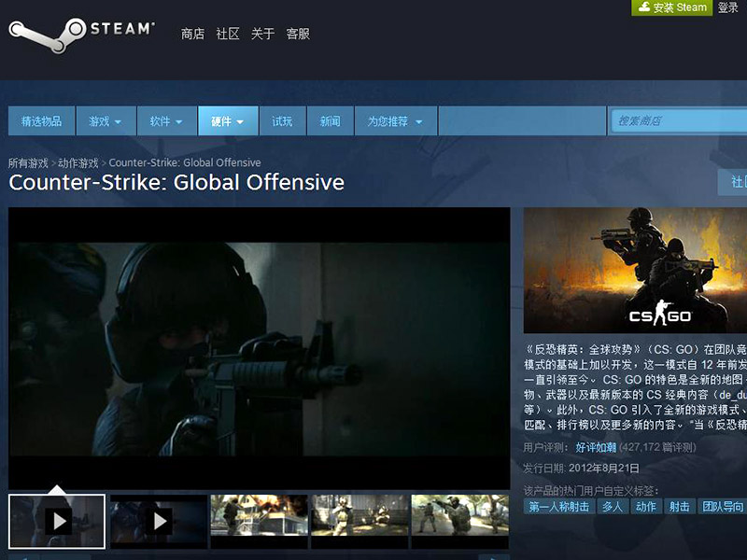
Task: Click the 安装 Steam download icon
Action: 644,7
